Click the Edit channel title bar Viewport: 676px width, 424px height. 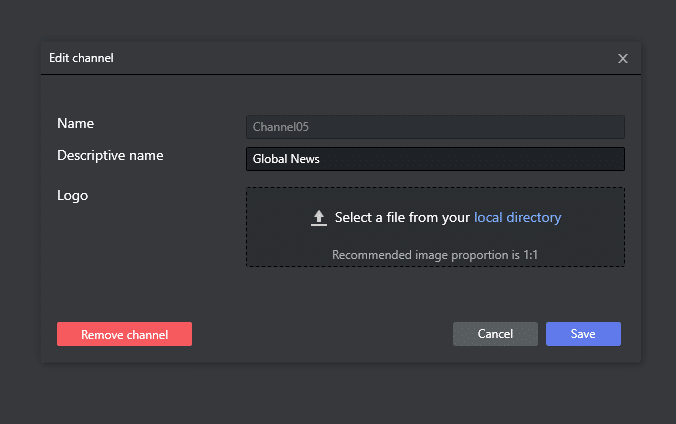[300, 58]
